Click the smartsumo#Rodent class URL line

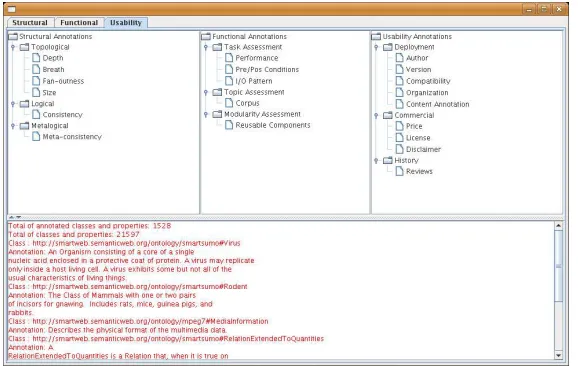click(128, 286)
